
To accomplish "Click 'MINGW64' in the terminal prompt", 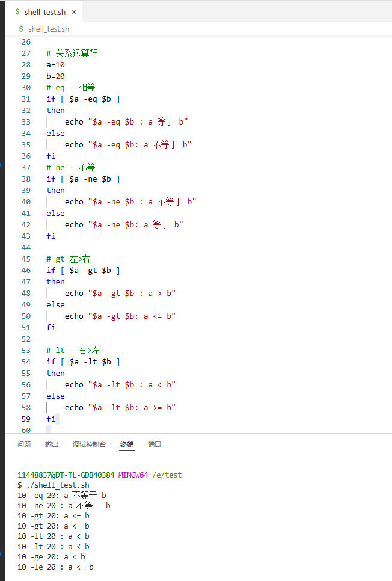I will [x=133, y=475].
